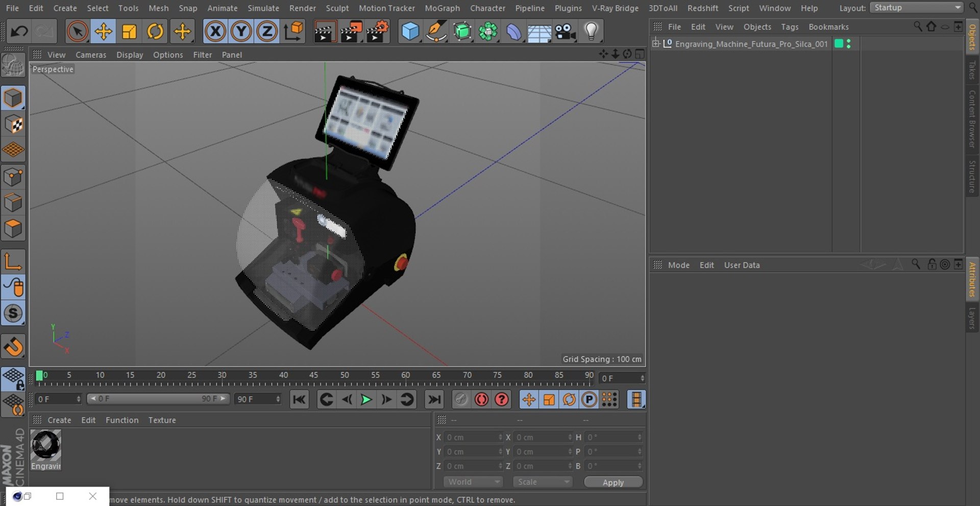Open the File menu in menu bar

12,8
